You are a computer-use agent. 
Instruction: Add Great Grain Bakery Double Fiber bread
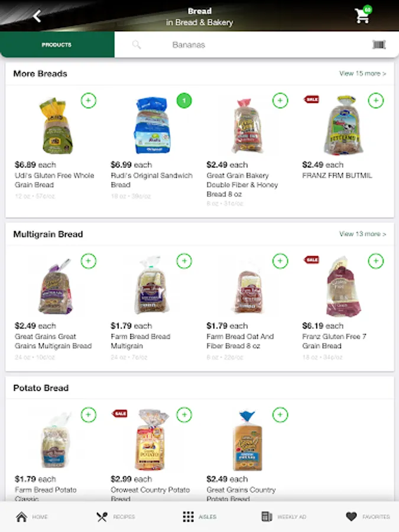coord(280,100)
